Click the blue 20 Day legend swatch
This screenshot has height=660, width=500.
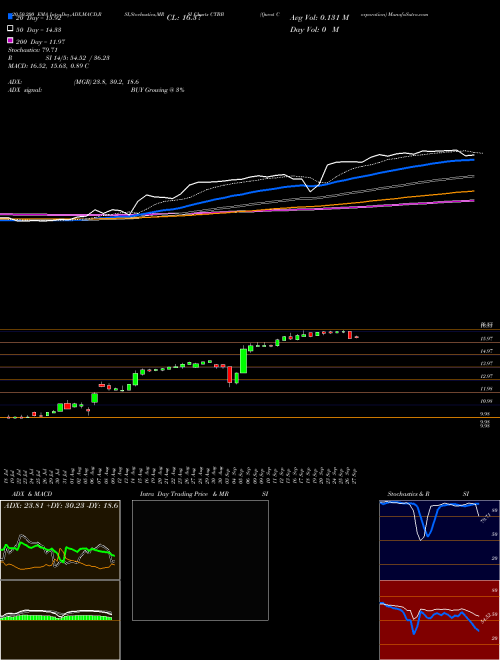[x=10, y=16]
